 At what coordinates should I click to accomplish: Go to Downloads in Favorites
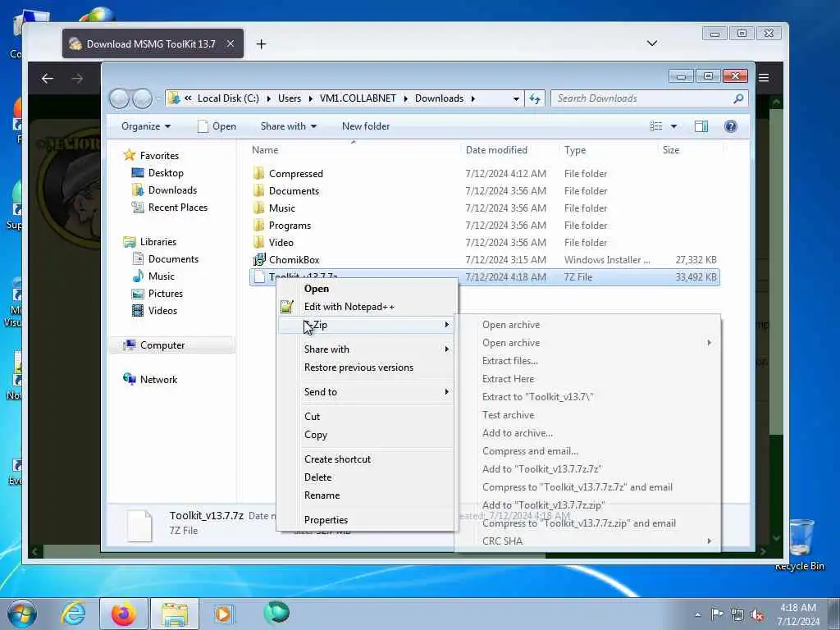172,190
